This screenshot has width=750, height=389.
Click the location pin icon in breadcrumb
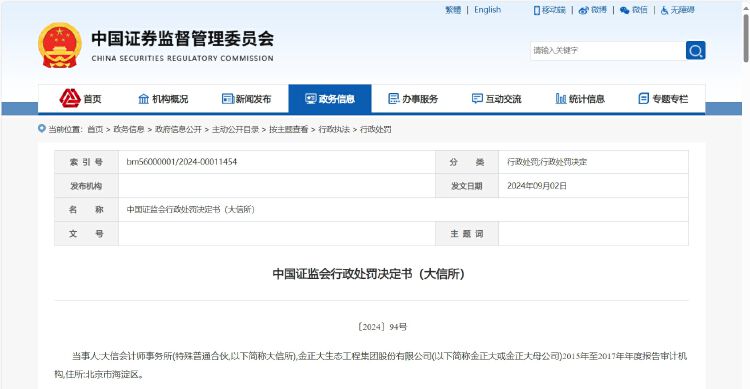point(42,129)
